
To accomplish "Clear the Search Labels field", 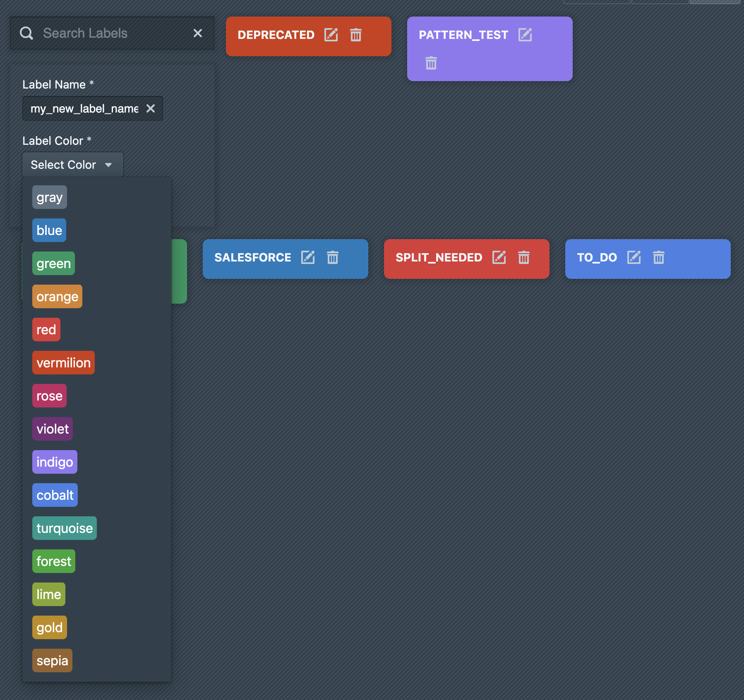I will 198,33.
